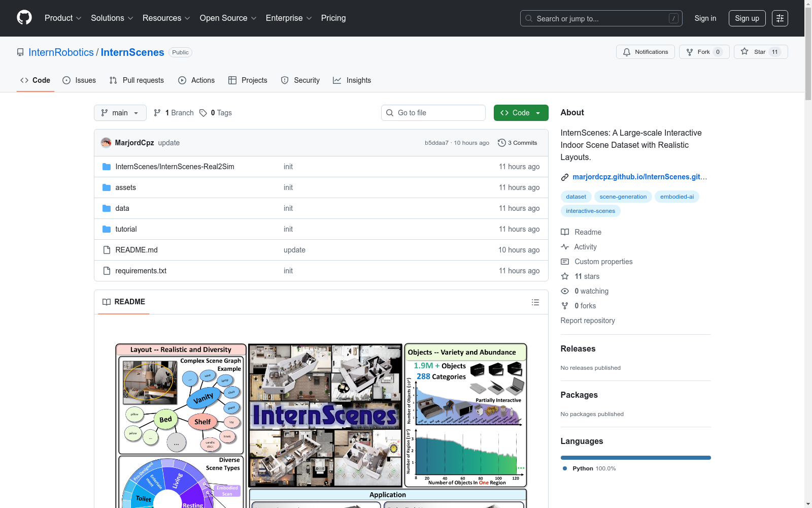Open the README outline list icon

coord(535,302)
